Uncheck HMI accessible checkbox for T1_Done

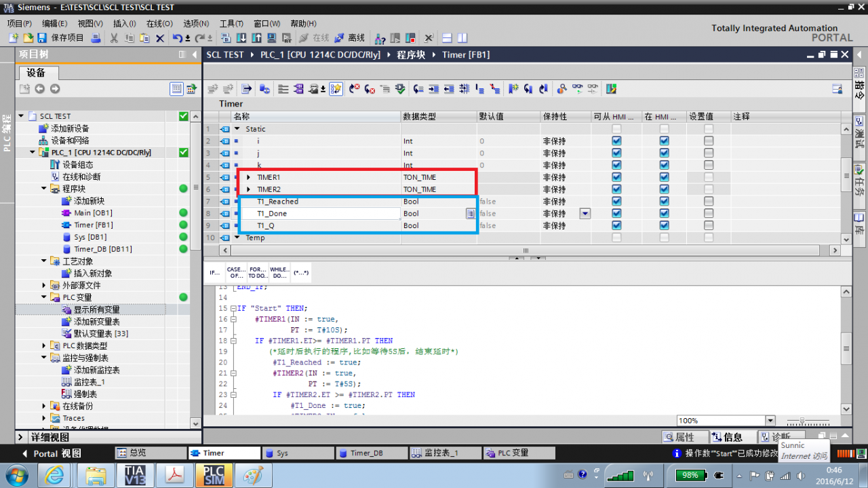pos(616,214)
